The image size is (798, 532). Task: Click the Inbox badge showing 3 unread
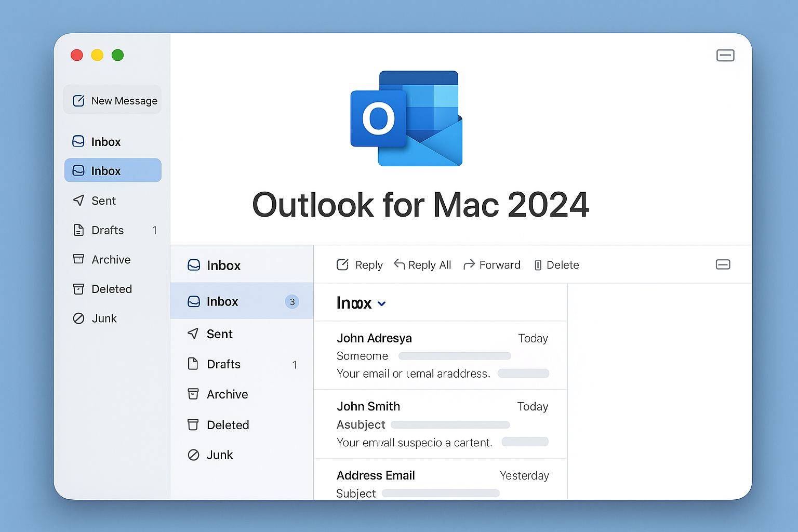point(292,301)
